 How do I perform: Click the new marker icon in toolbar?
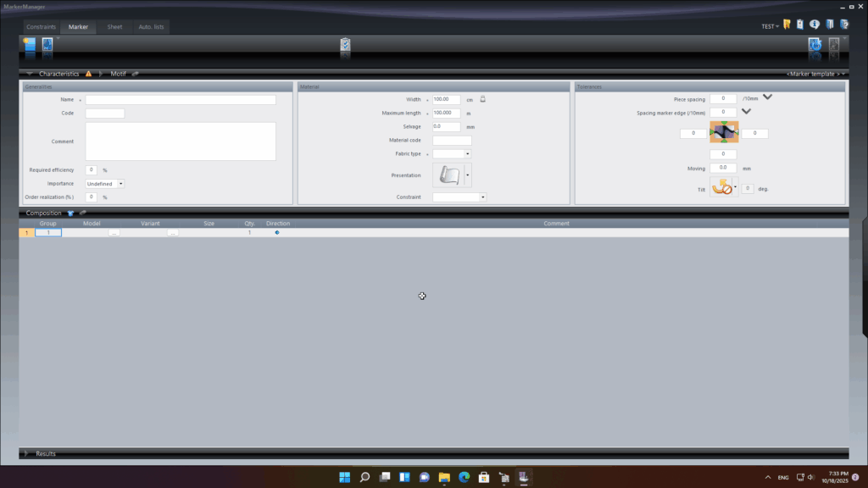pos(30,44)
